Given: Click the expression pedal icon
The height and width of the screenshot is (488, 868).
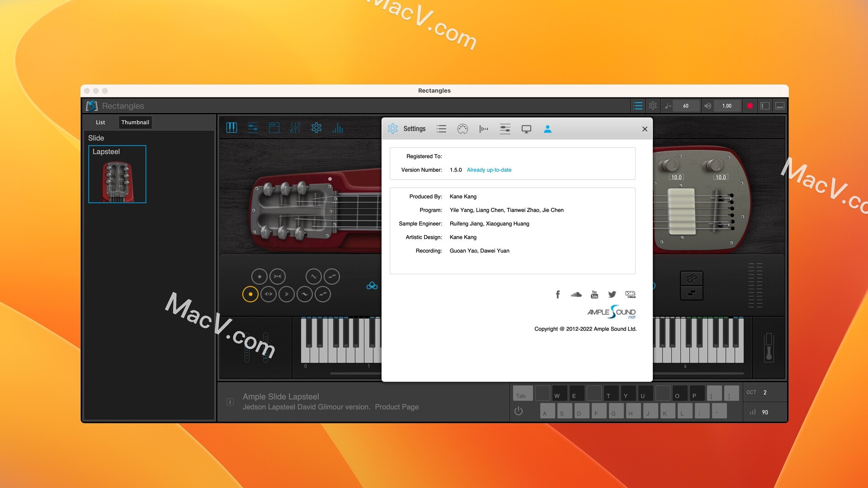Looking at the screenshot, I should pyautogui.click(x=769, y=347).
